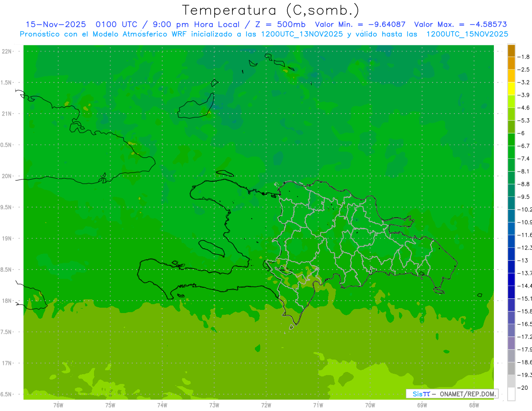Click the '73W' longitude label

click(214, 405)
